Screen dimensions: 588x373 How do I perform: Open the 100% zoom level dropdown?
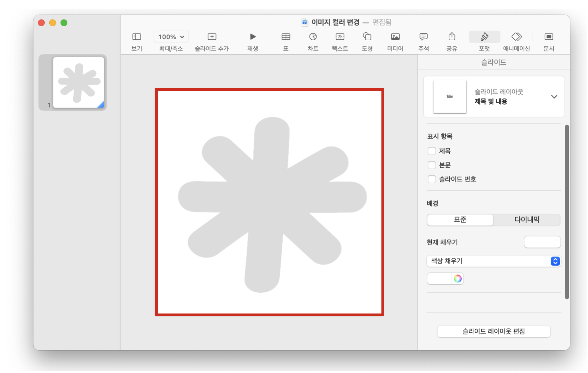(171, 37)
